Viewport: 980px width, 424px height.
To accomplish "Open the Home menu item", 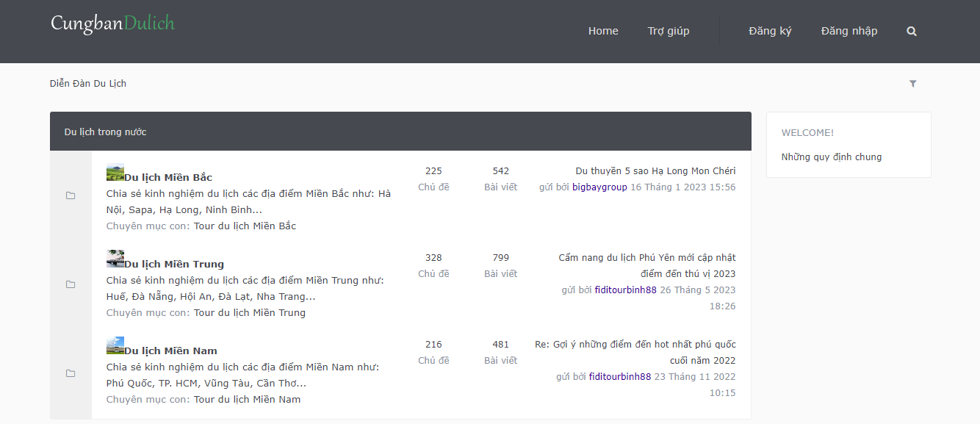I will pyautogui.click(x=603, y=31).
